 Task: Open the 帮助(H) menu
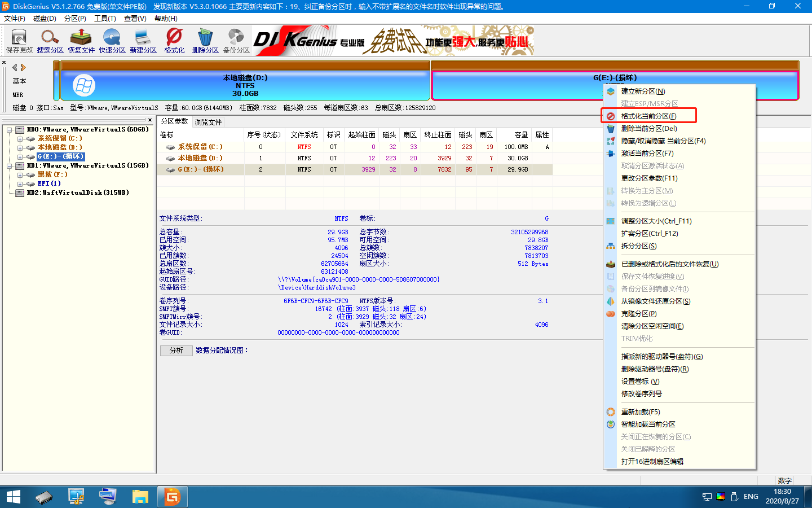166,19
